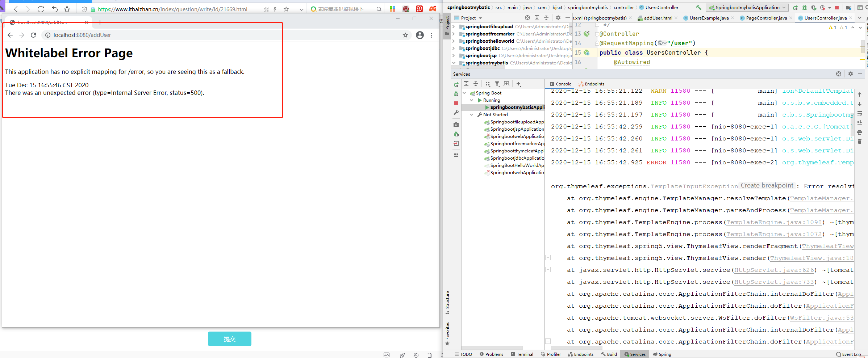Screen dimensions: 868x358
Task: Click the locate target icon in Project panel header
Action: tap(527, 18)
